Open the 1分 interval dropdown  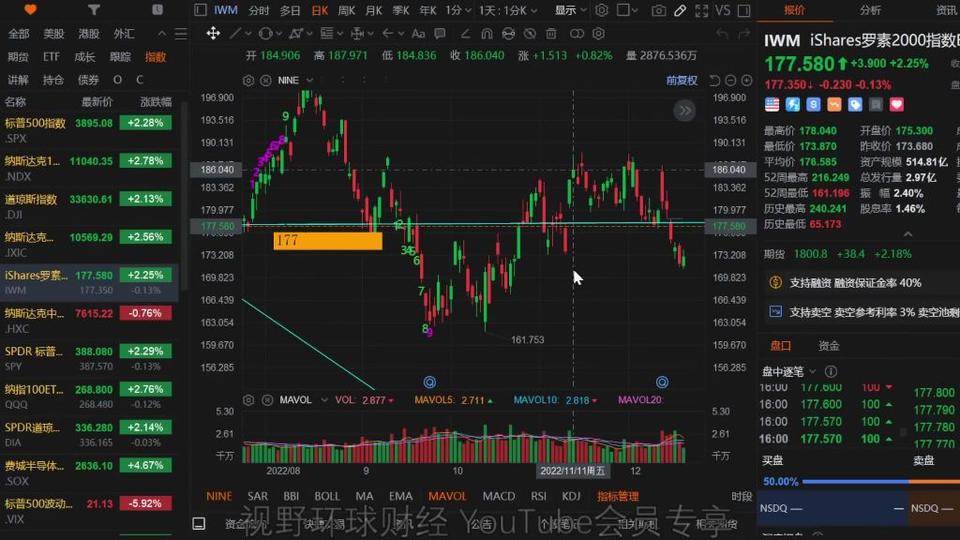click(x=459, y=10)
